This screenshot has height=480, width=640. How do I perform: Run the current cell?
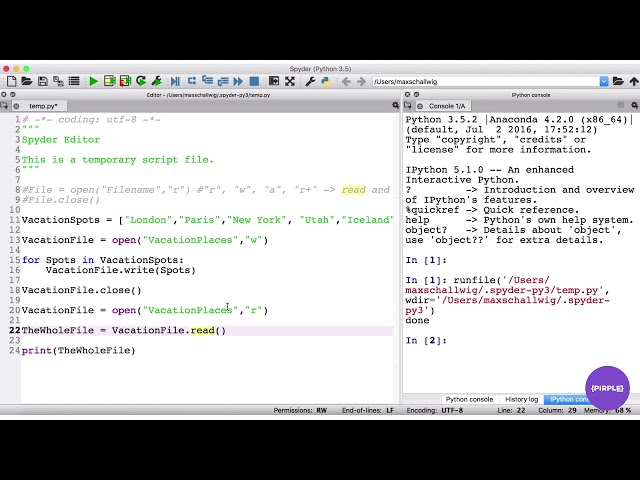click(x=109, y=81)
